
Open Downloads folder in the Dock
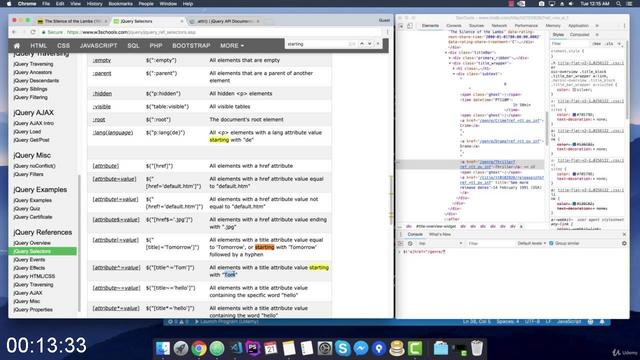(x=441, y=349)
